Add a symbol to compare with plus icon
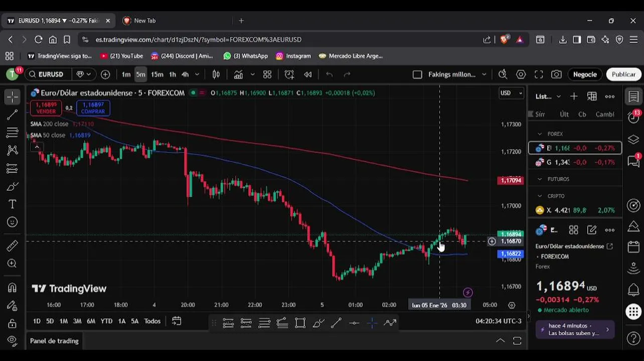 105,74
